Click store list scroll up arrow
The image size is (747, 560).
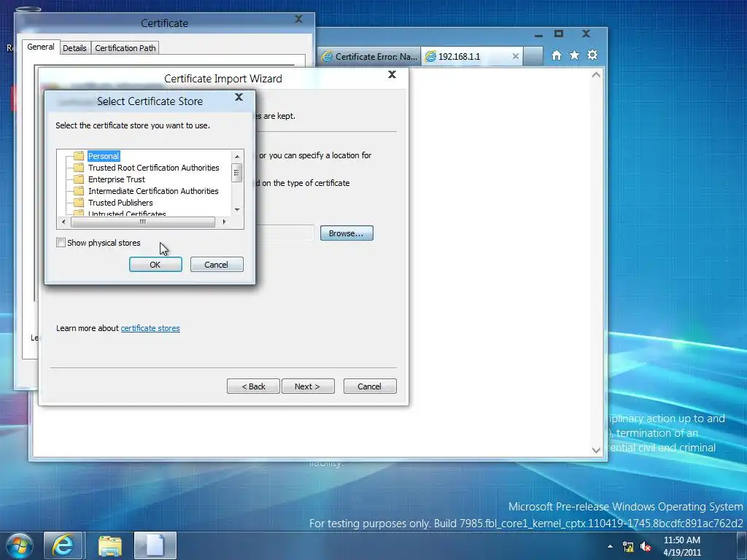point(237,157)
